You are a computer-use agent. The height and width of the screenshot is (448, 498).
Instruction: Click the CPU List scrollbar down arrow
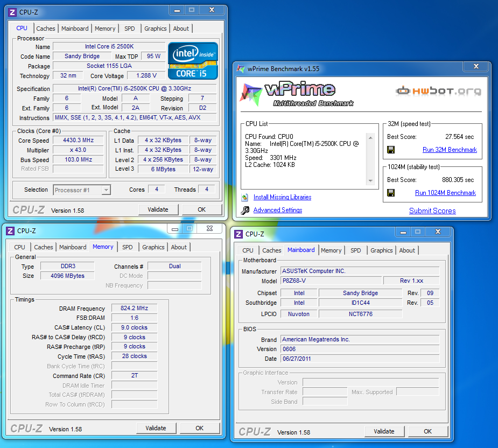pos(370,180)
